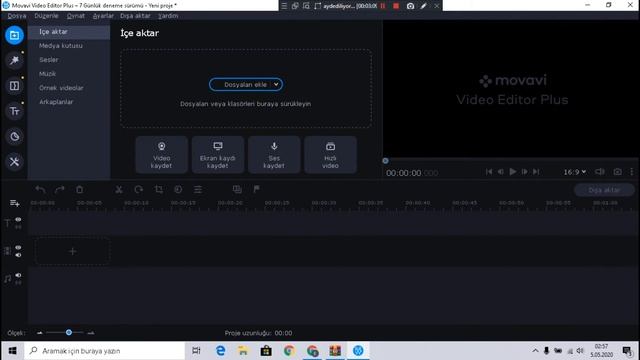This screenshot has height=360, width=640.
Task: Undo the last timeline action
Action: click(x=40, y=189)
